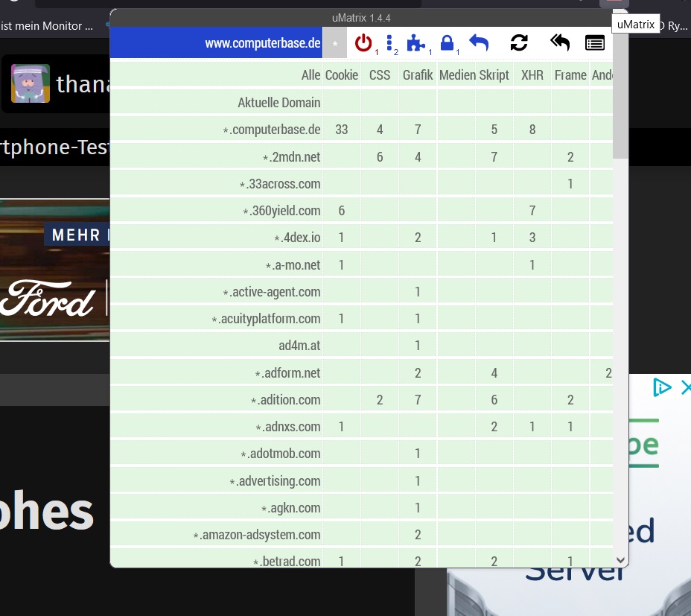Screen dimensions: 691x616
Task: Toggle the Grafik column header
Action: (418, 75)
